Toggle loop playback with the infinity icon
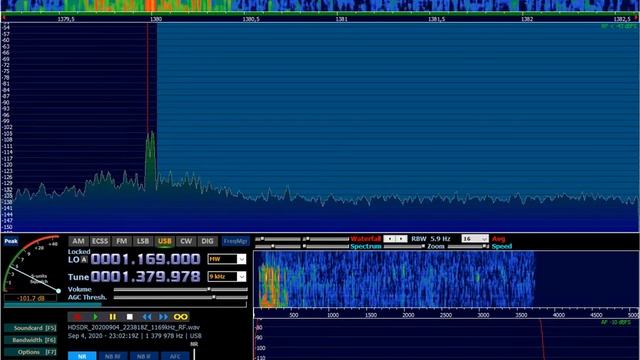640x360 pixels. (180, 317)
